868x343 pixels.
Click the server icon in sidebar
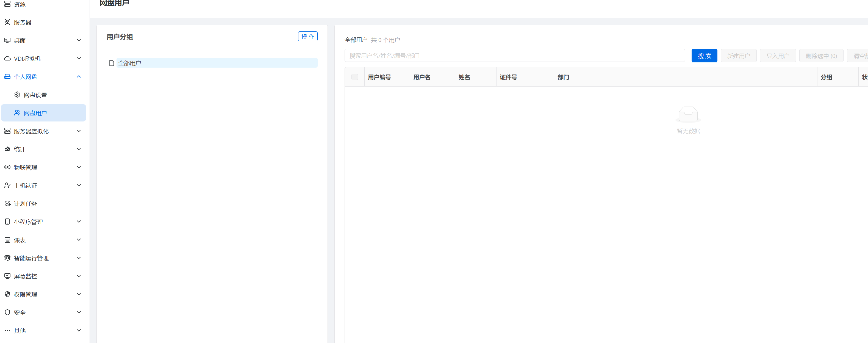click(7, 22)
